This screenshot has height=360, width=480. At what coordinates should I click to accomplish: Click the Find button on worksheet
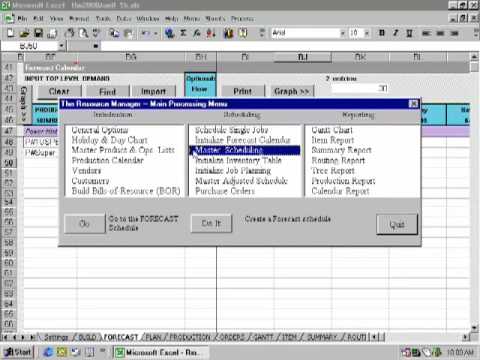[x=107, y=91]
